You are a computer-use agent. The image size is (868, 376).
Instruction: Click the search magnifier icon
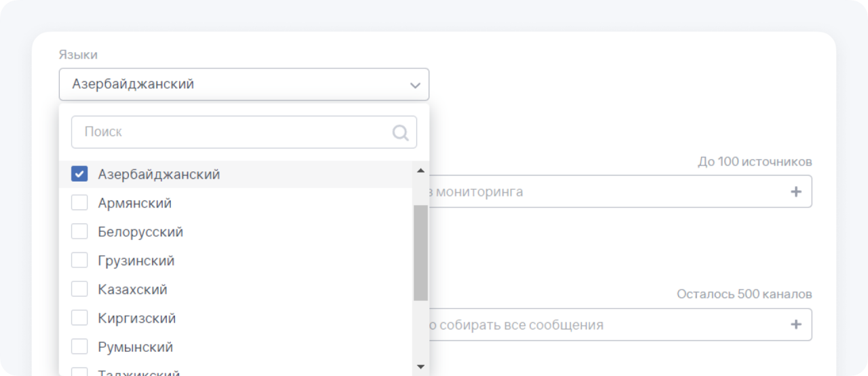pos(401,132)
